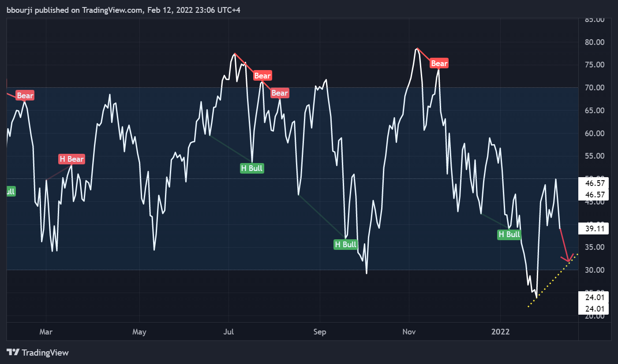The height and width of the screenshot is (364, 618).
Task: Click the May label on the time axis
Action: [x=139, y=332]
